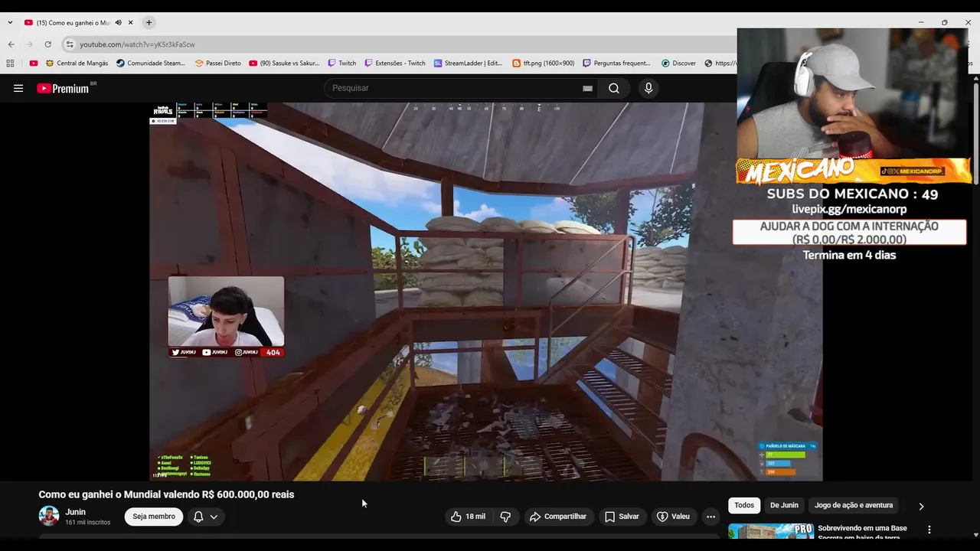Viewport: 980px width, 551px height.
Task: Open the YouTube icon-only bookmark
Action: click(x=34, y=64)
